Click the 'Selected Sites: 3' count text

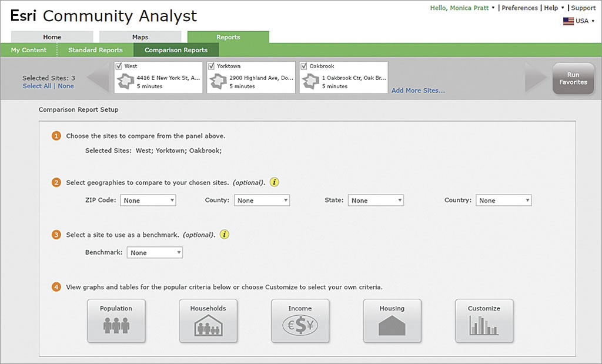coord(49,78)
